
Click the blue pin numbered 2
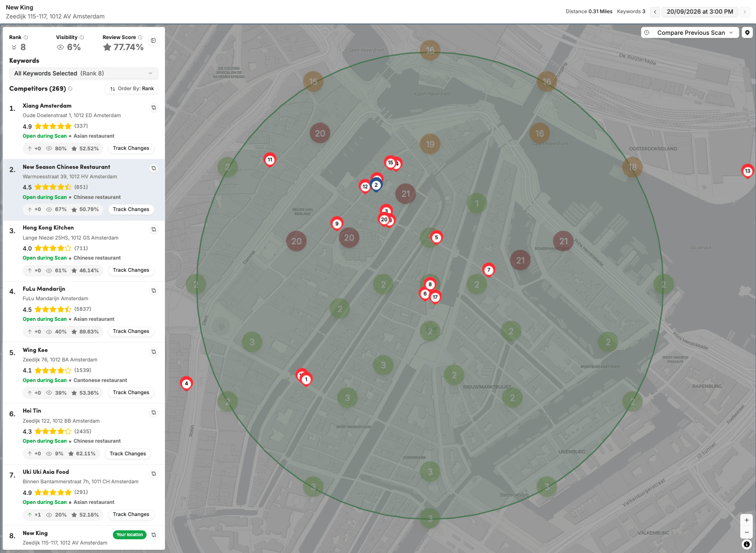coord(376,185)
